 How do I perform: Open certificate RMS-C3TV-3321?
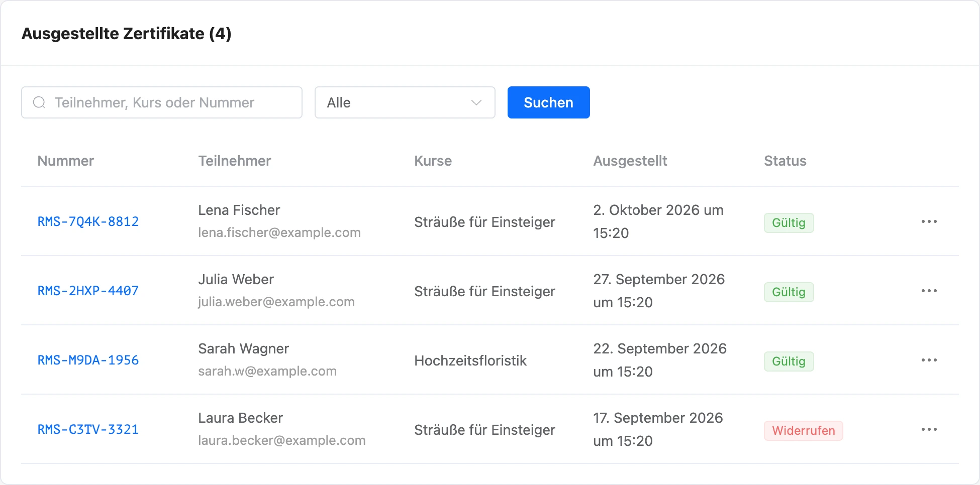(x=88, y=429)
